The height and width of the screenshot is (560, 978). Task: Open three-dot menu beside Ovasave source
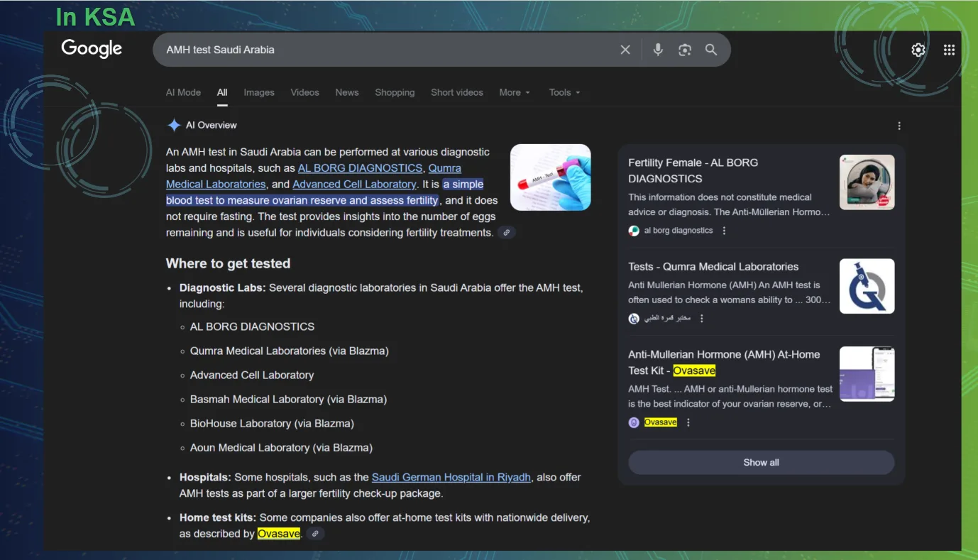(x=688, y=422)
